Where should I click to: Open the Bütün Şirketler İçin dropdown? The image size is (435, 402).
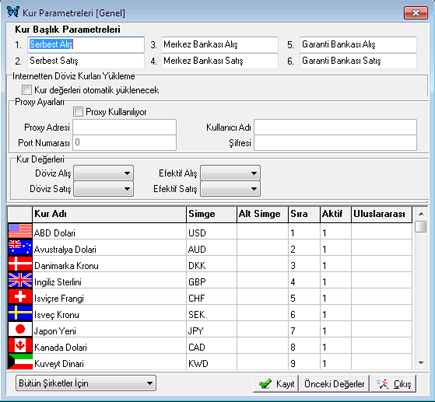(x=86, y=383)
